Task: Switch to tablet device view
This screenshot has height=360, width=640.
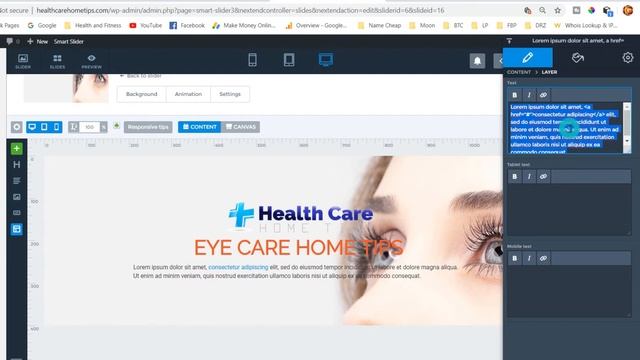Action: tap(289, 60)
